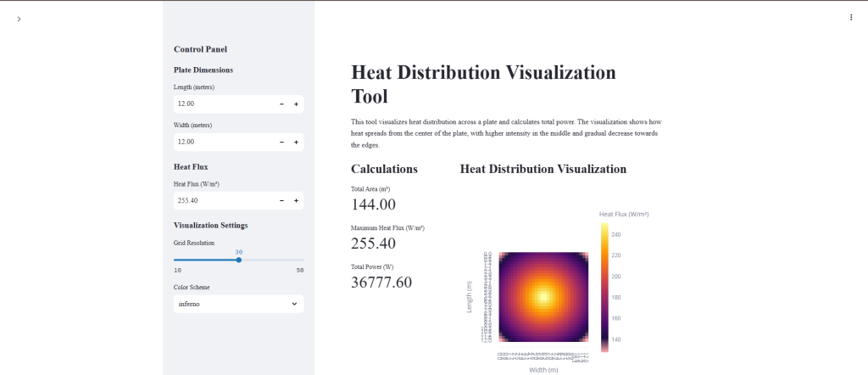Image resolution: width=868 pixels, height=375 pixels.
Task: Open the three-dot main menu
Action: pos(850,17)
